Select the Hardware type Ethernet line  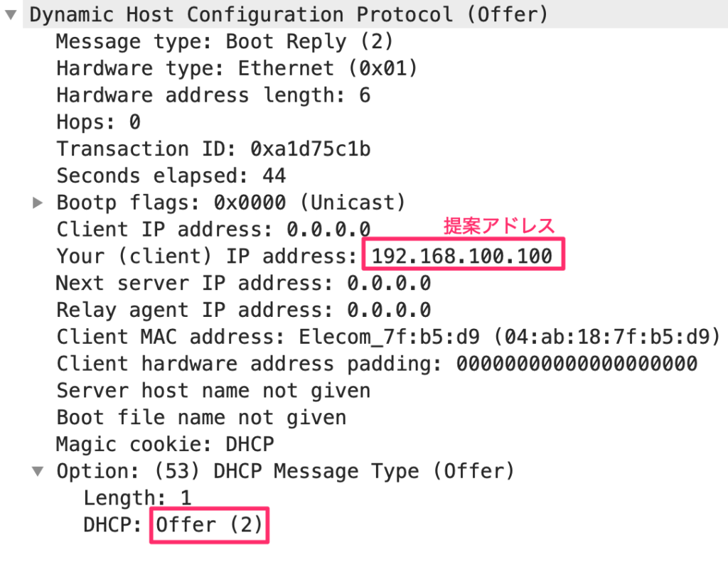tap(237, 69)
